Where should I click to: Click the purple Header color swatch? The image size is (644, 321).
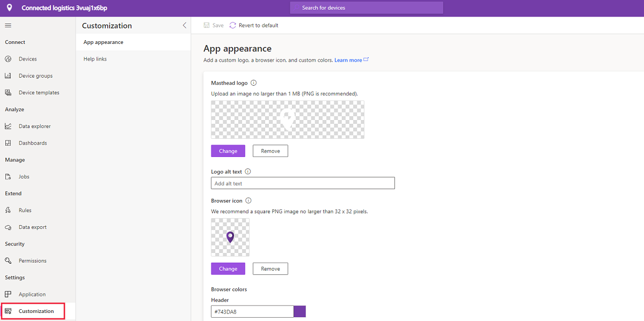pyautogui.click(x=300, y=311)
